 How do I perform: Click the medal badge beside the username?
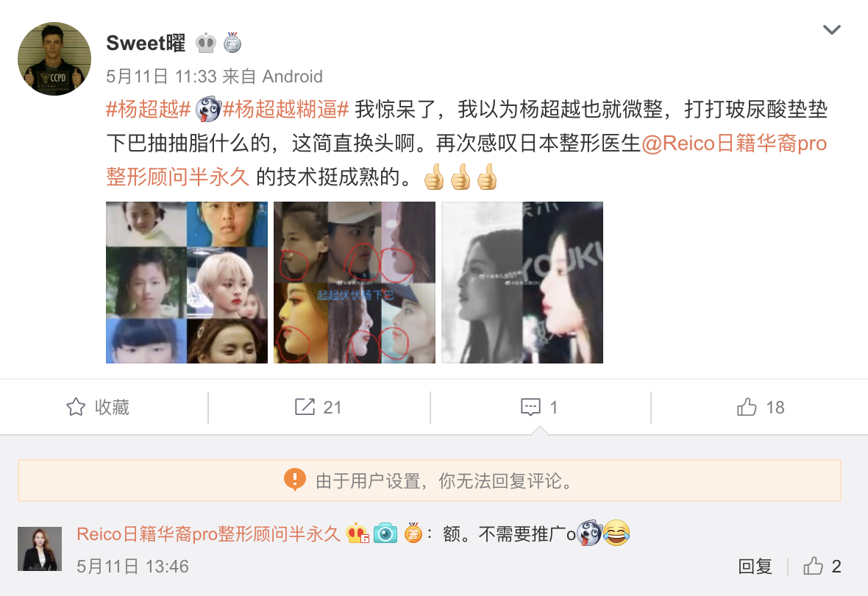(x=232, y=43)
